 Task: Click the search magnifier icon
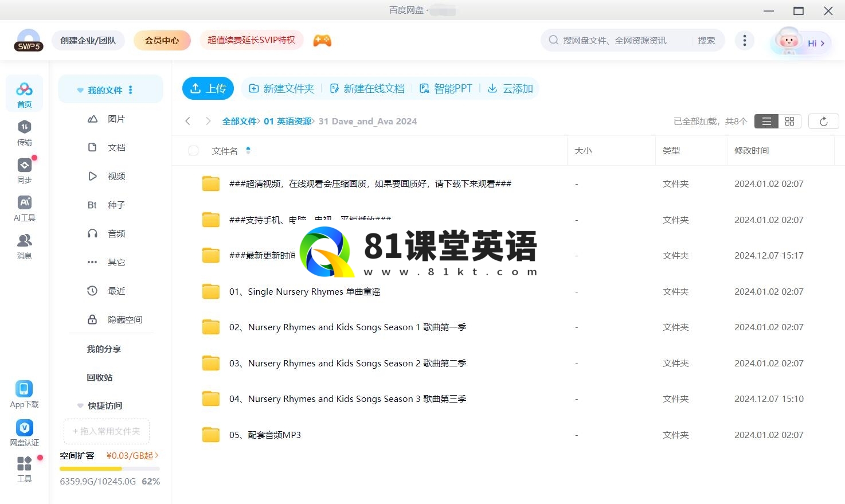pyautogui.click(x=553, y=40)
